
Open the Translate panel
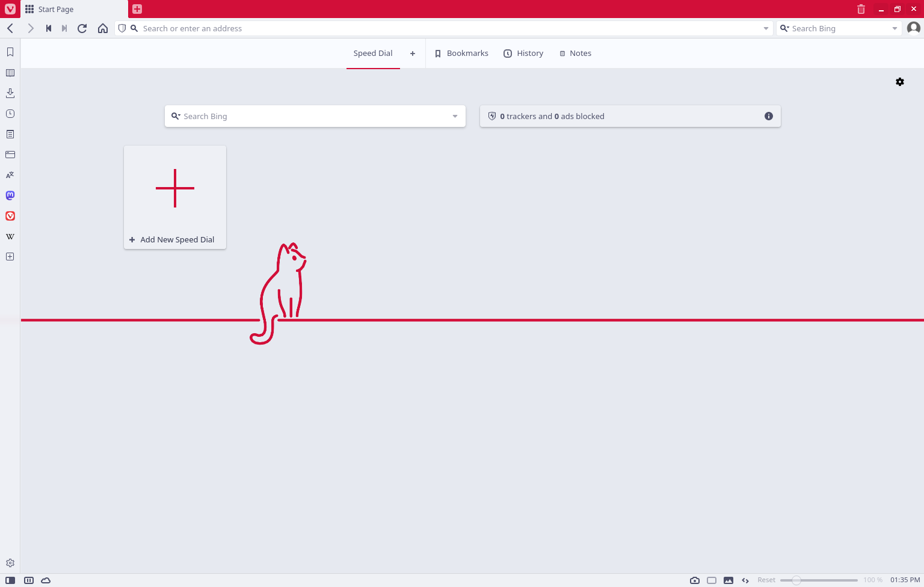click(x=10, y=175)
